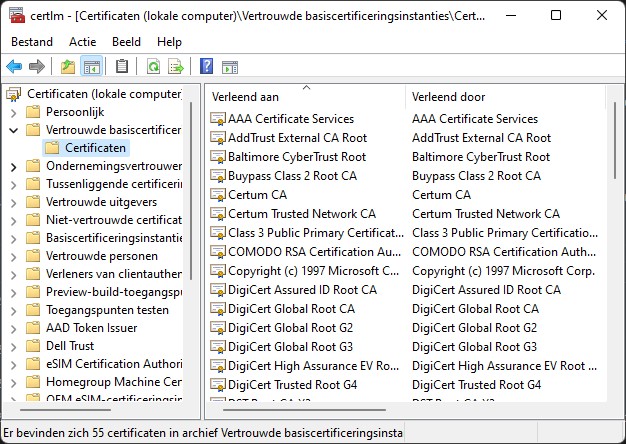The height and width of the screenshot is (444, 626).
Task: Expand the Persoonlijk folder node
Action: point(13,112)
